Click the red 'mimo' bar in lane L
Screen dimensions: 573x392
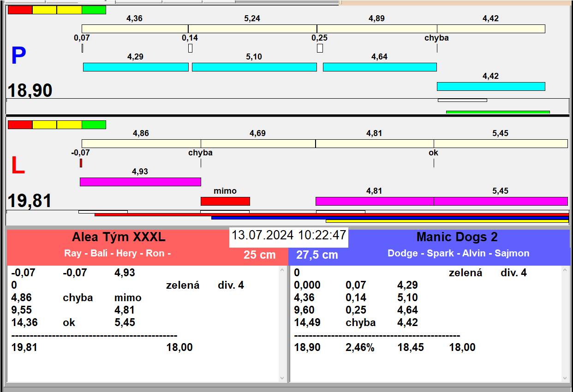(225, 201)
